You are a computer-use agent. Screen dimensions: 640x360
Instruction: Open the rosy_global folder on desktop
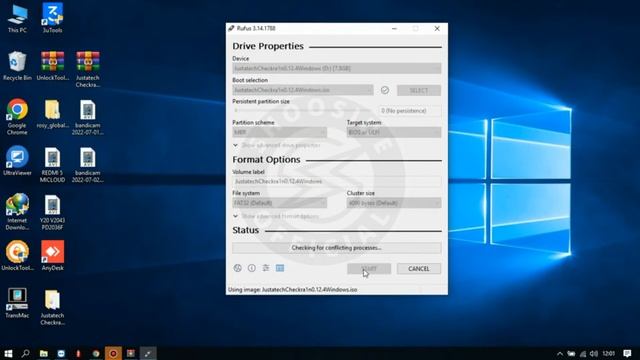point(52,114)
